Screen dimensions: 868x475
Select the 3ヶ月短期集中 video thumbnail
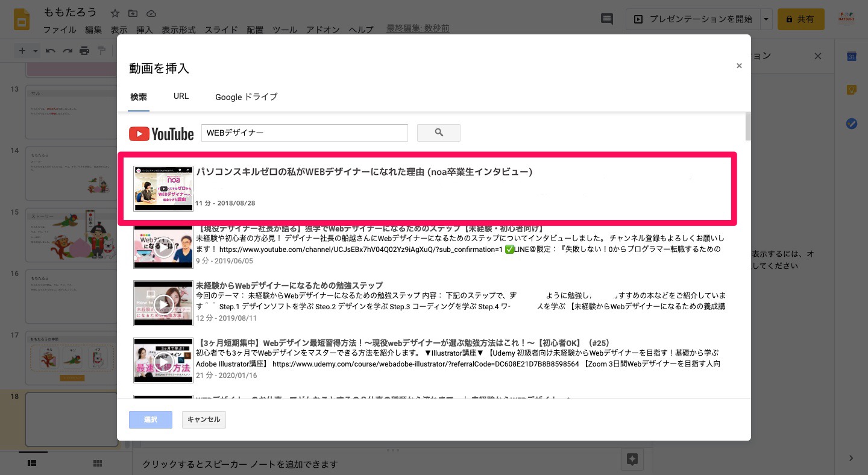163,360
